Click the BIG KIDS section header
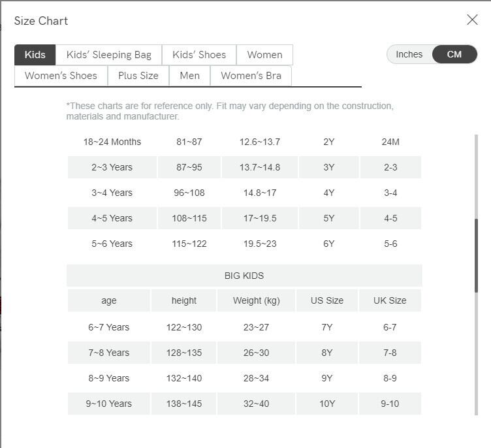This screenshot has height=448, width=491. pyautogui.click(x=244, y=276)
